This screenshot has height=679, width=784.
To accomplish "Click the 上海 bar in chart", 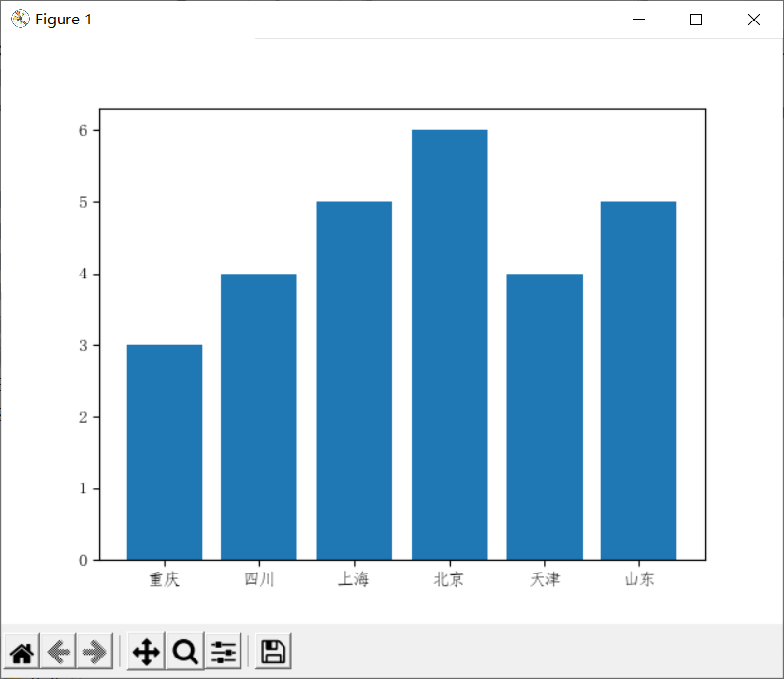I will pos(354,381).
